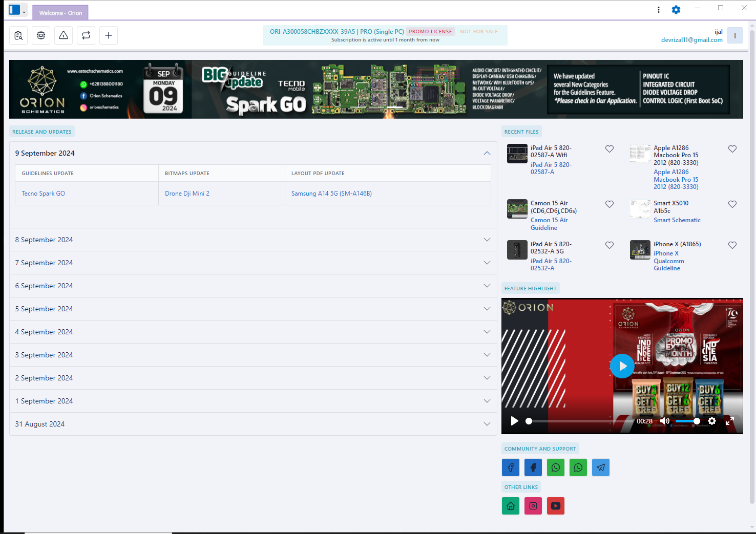Open dropdown arrow beside sidebar icon
This screenshot has width=756, height=534.
click(x=24, y=12)
